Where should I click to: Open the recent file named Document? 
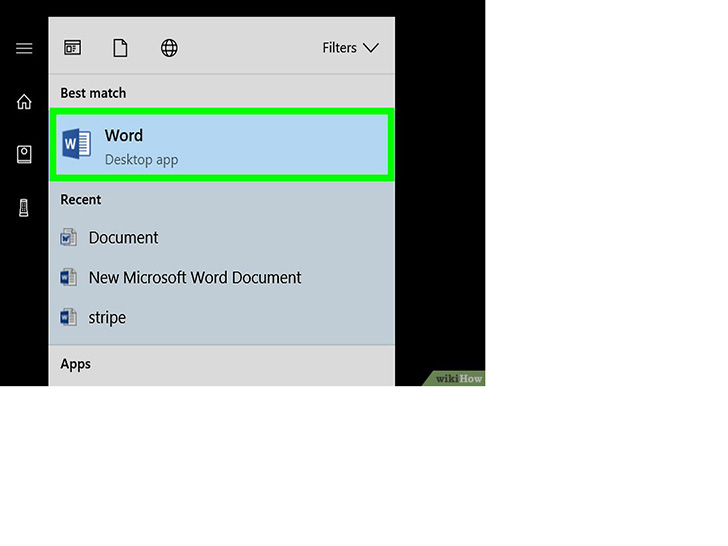[x=123, y=238]
